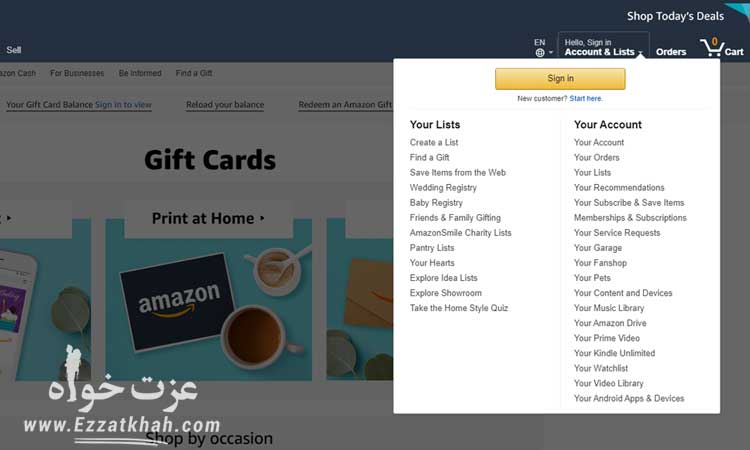Click Your Android Apps & Devices

(x=629, y=398)
